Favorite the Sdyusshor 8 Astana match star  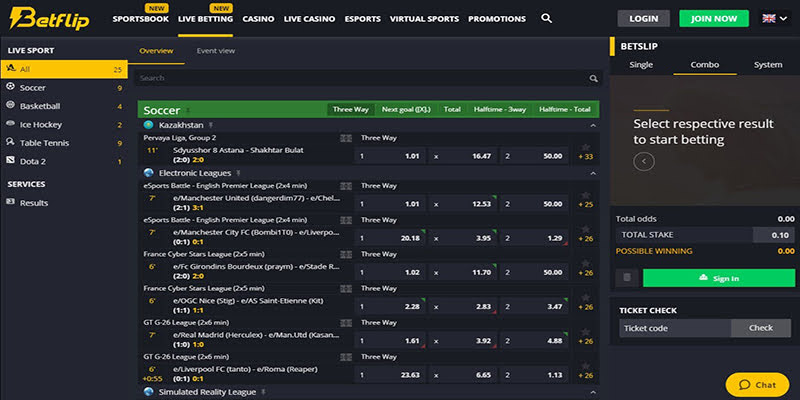[x=585, y=147]
